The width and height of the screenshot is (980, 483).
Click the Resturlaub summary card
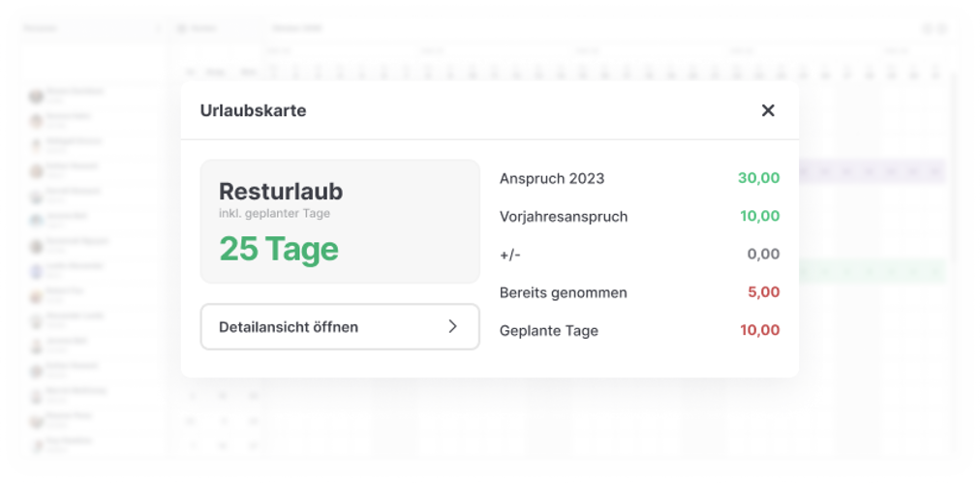[x=339, y=222]
